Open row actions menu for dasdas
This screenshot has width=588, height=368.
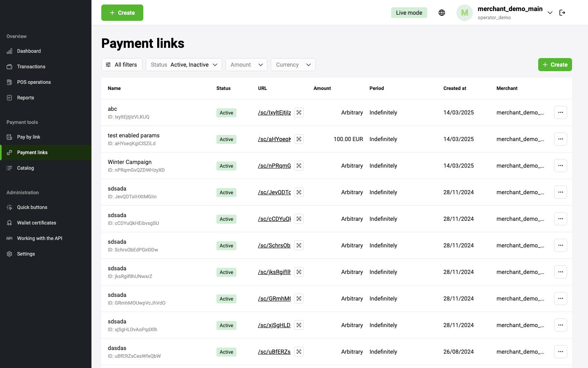pyautogui.click(x=560, y=352)
